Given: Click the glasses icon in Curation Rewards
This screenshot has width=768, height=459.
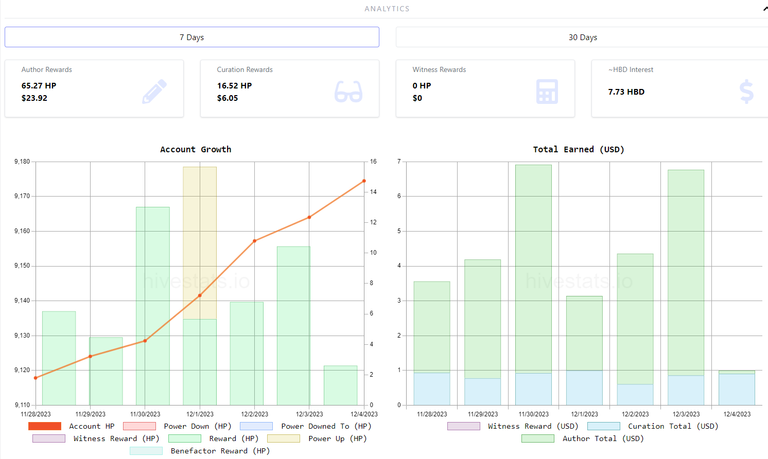Looking at the screenshot, I should (x=348, y=92).
